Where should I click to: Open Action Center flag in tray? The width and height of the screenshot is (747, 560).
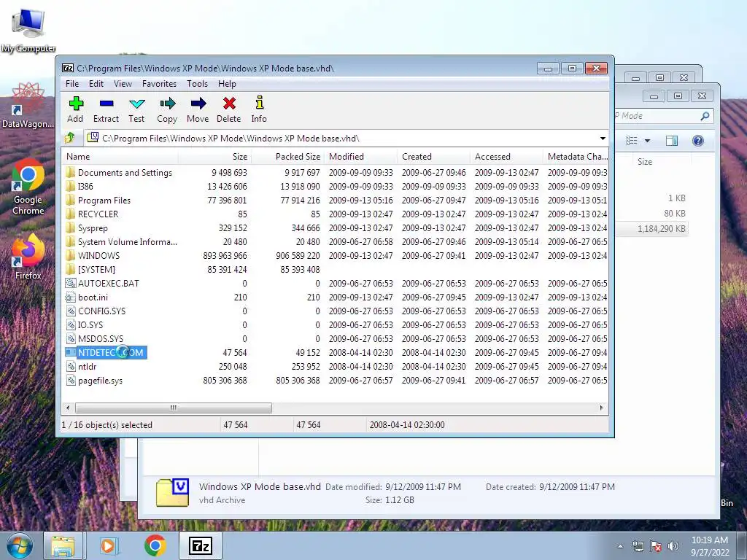(656, 546)
